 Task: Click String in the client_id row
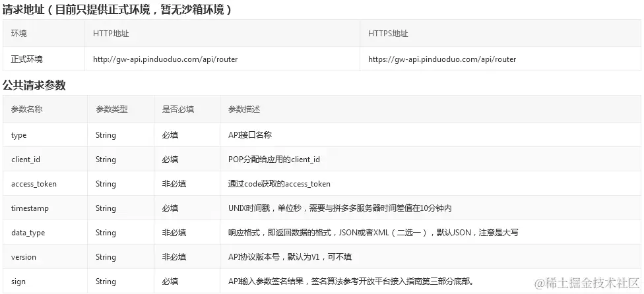click(106, 159)
